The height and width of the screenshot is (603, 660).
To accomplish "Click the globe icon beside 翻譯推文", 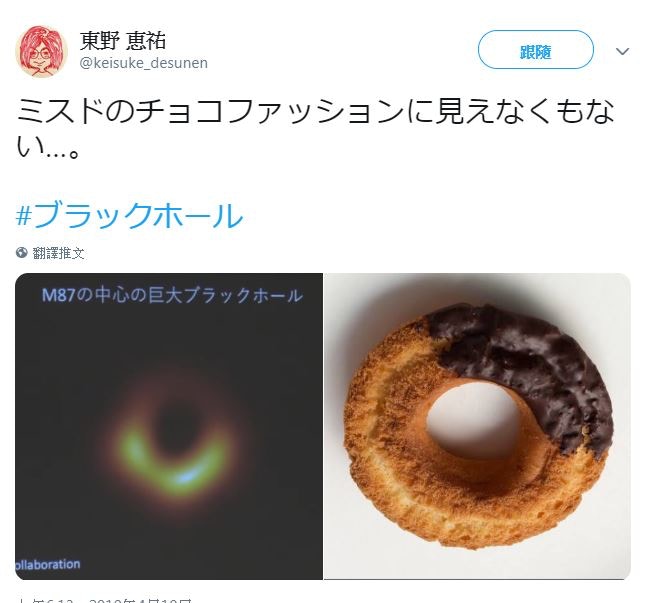I will (22, 252).
